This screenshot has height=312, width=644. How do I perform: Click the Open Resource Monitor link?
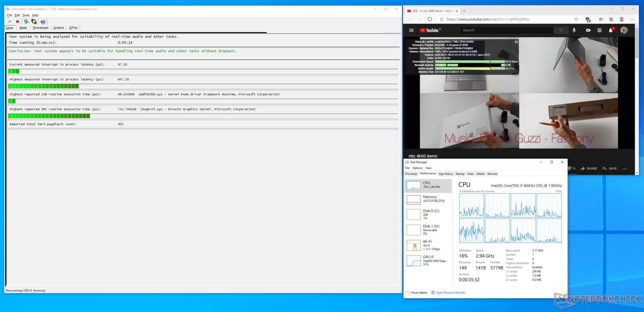coord(450,293)
